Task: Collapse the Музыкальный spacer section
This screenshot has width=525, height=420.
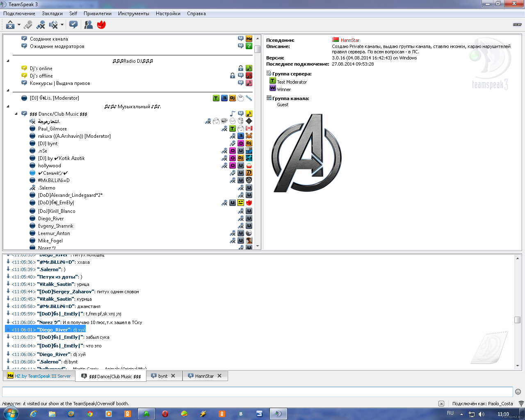Action: click(x=8, y=107)
